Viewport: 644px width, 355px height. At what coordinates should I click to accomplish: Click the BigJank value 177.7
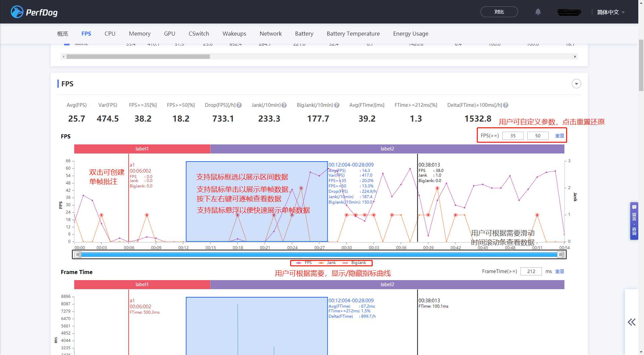point(318,119)
